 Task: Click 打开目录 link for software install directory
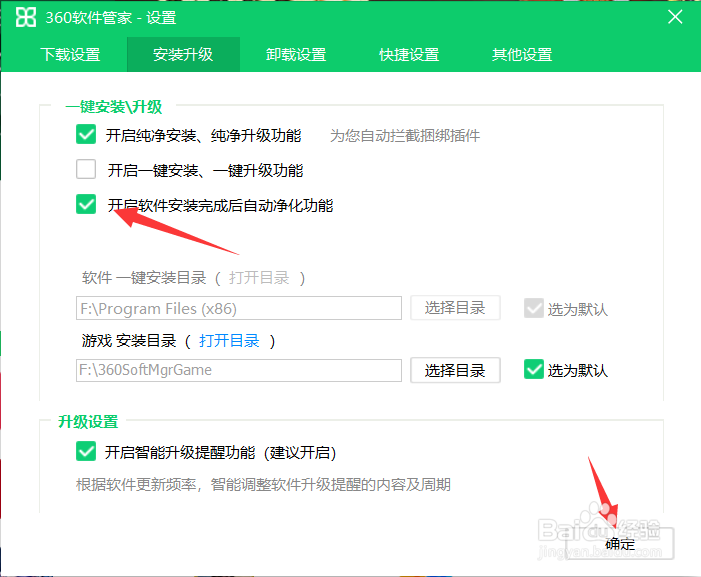(259, 278)
